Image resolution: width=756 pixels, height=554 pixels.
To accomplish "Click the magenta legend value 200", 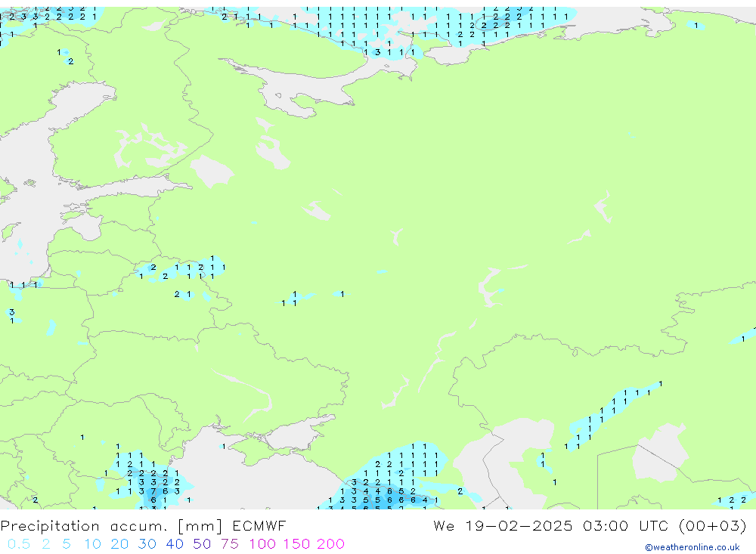I will pos(331,544).
